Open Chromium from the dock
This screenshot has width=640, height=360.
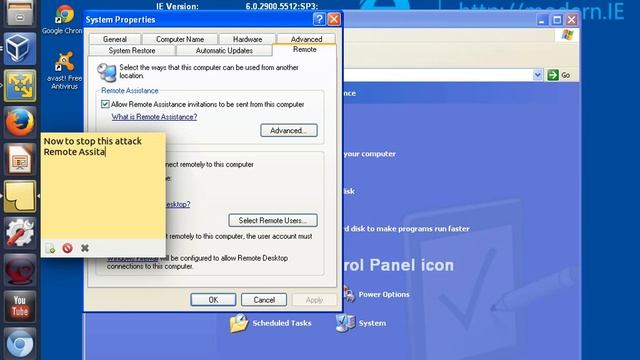click(x=20, y=343)
